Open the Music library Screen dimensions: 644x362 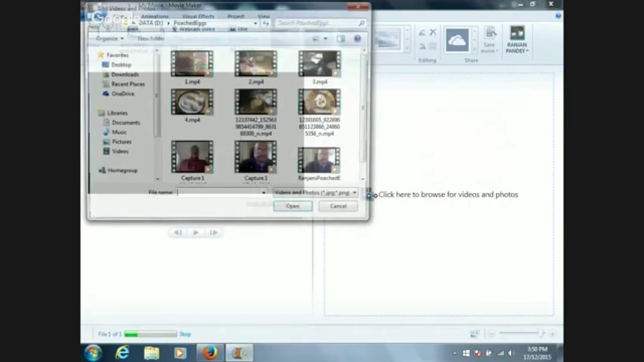pyautogui.click(x=119, y=132)
